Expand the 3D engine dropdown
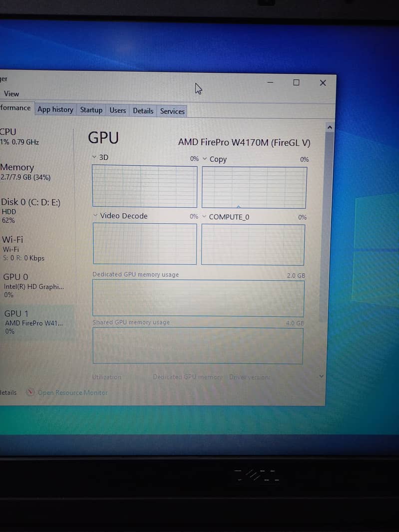The width and height of the screenshot is (399, 532). click(x=95, y=157)
